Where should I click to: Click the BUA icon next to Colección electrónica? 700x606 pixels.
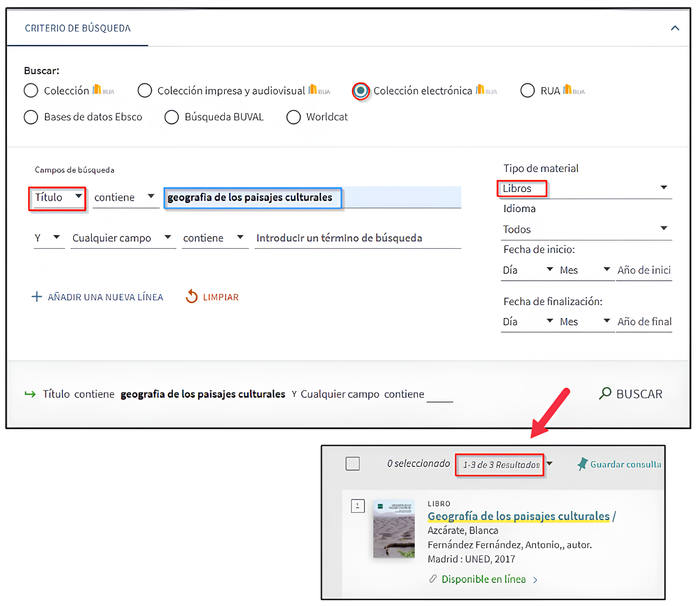click(x=486, y=90)
